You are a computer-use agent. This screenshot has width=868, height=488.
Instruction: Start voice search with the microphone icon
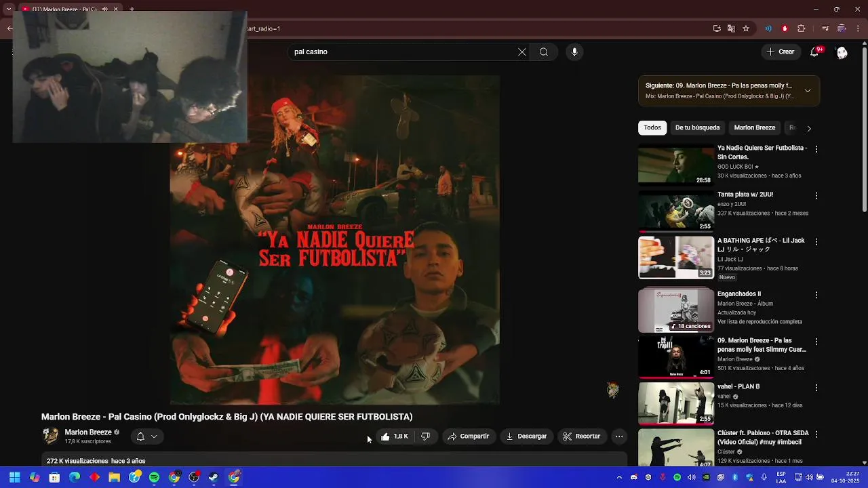pyautogui.click(x=574, y=52)
